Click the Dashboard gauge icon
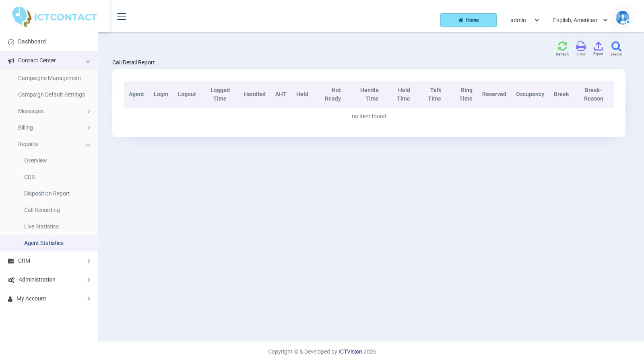Image resolution: width=644 pixels, height=362 pixels. click(11, 42)
